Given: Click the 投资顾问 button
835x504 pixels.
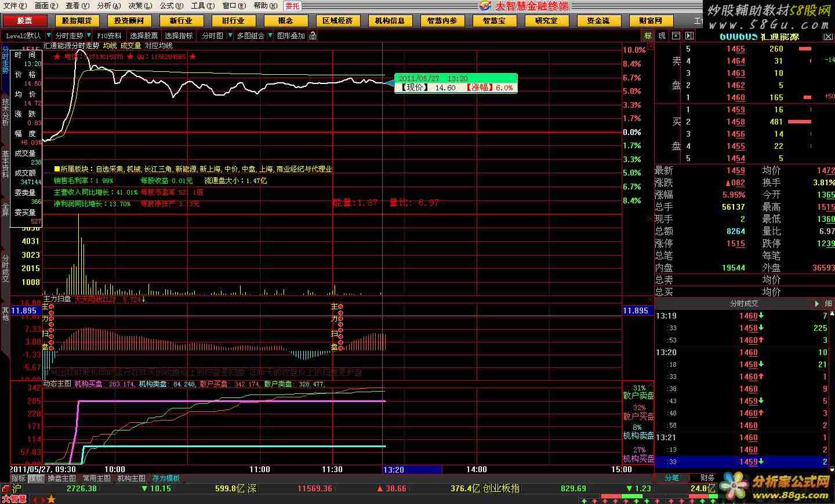Looking at the screenshot, I should click(129, 20).
